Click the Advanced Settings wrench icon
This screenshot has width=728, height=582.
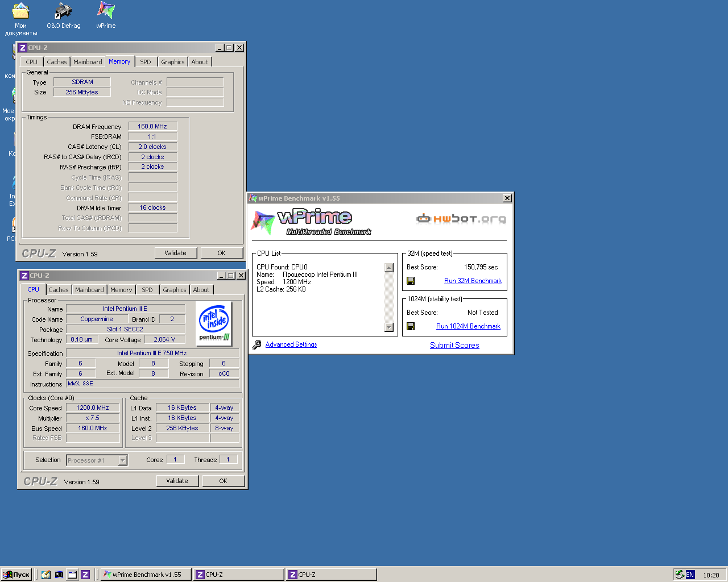(x=257, y=344)
